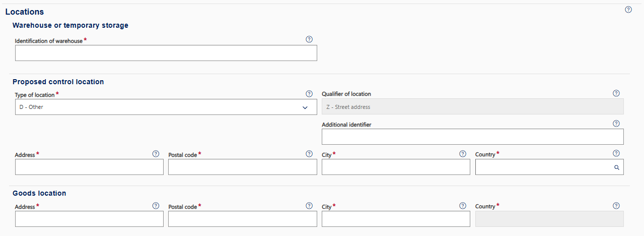Viewport: 644px width, 236px height.
Task: Click the Identification of warehouse input field
Action: pyautogui.click(x=166, y=53)
